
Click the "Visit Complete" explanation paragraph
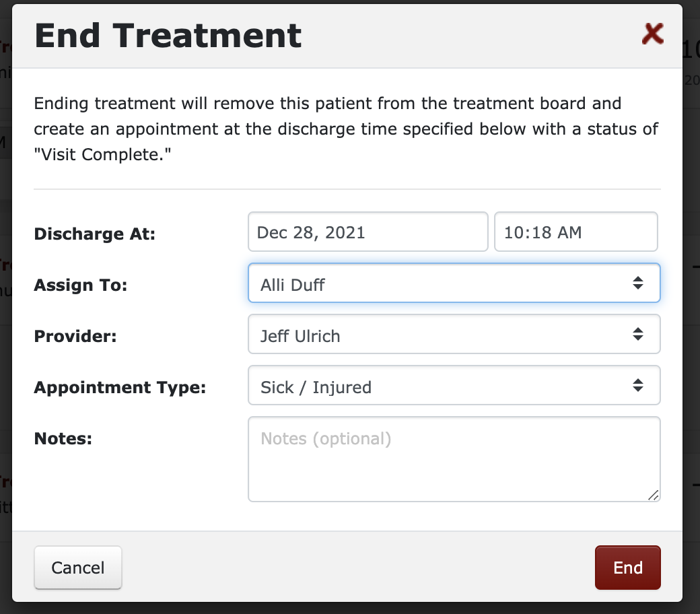coord(346,128)
